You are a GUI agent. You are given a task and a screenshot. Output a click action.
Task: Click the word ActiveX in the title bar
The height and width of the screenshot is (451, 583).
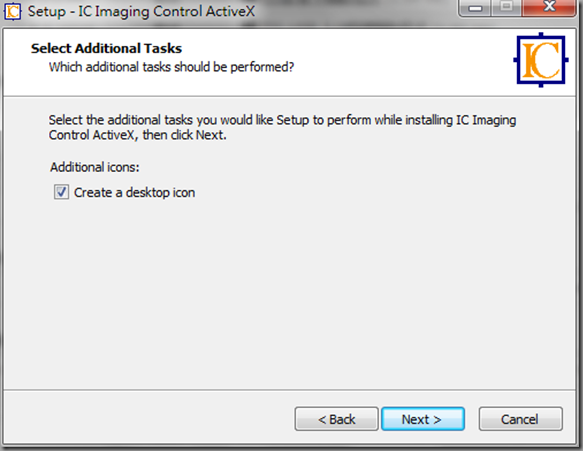click(231, 11)
